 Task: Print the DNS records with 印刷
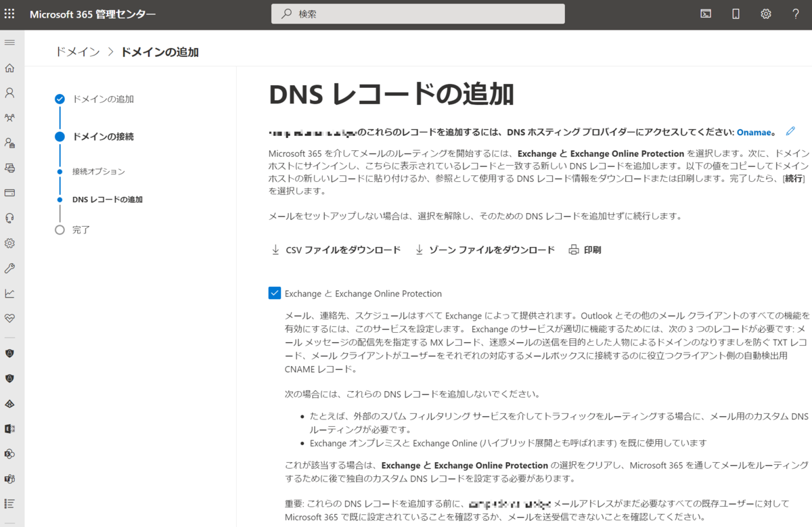click(x=585, y=250)
